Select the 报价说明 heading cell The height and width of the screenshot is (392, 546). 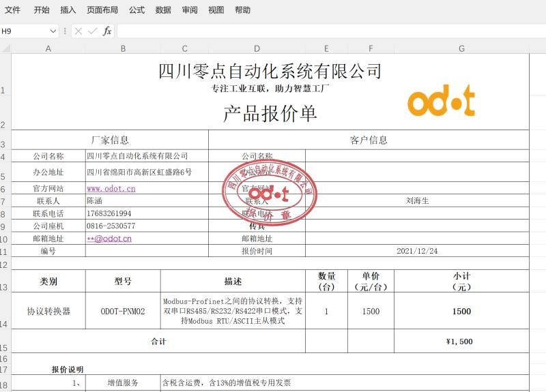tap(67, 370)
